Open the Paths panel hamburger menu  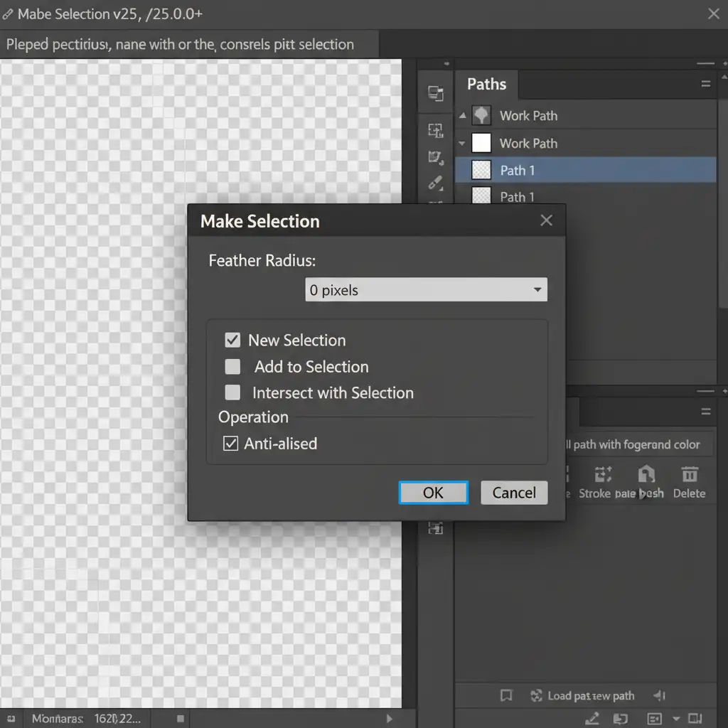tap(705, 84)
